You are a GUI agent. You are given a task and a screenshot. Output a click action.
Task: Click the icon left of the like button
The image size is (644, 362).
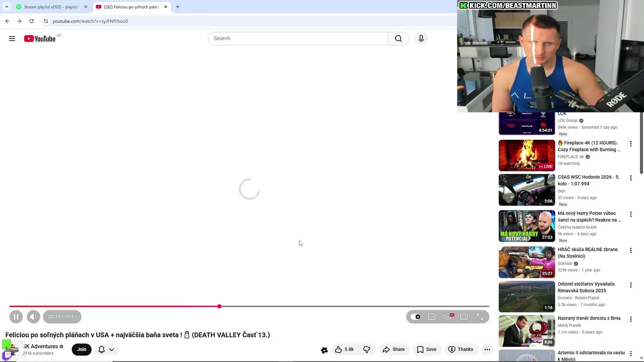325,350
